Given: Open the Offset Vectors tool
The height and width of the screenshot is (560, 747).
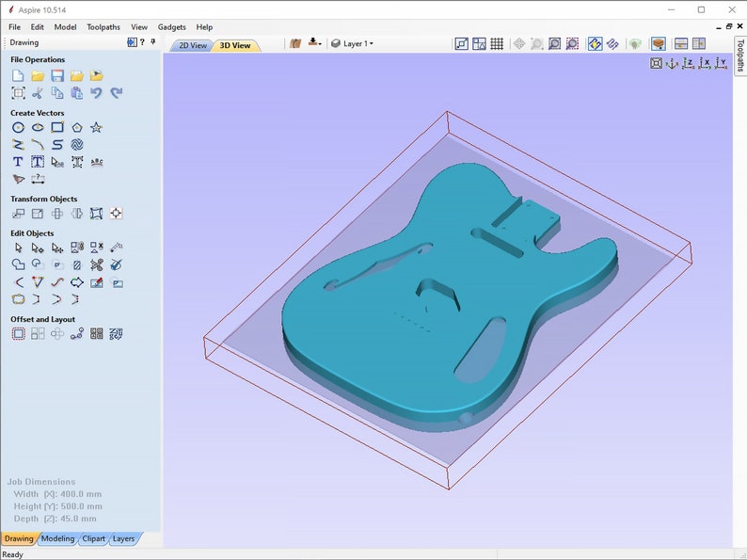Looking at the screenshot, I should pyautogui.click(x=18, y=334).
